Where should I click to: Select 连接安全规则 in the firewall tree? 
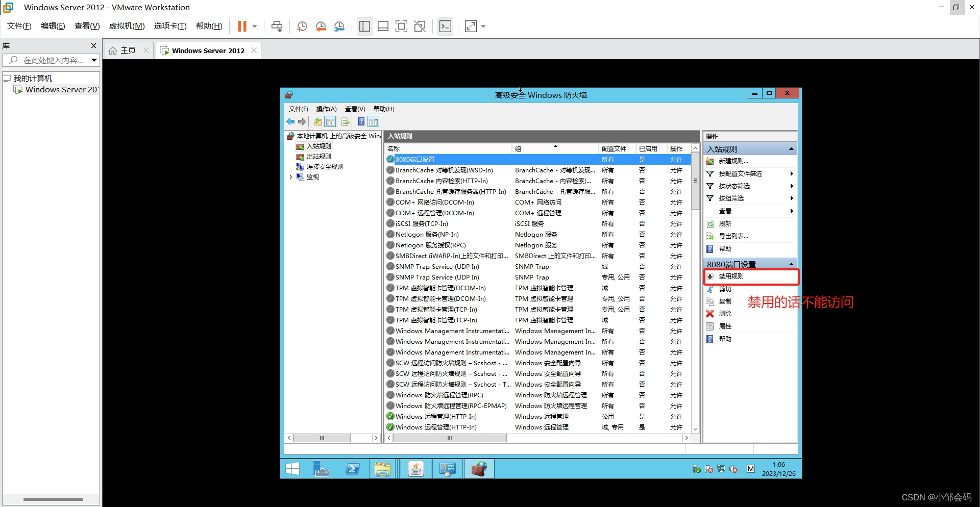pos(325,167)
